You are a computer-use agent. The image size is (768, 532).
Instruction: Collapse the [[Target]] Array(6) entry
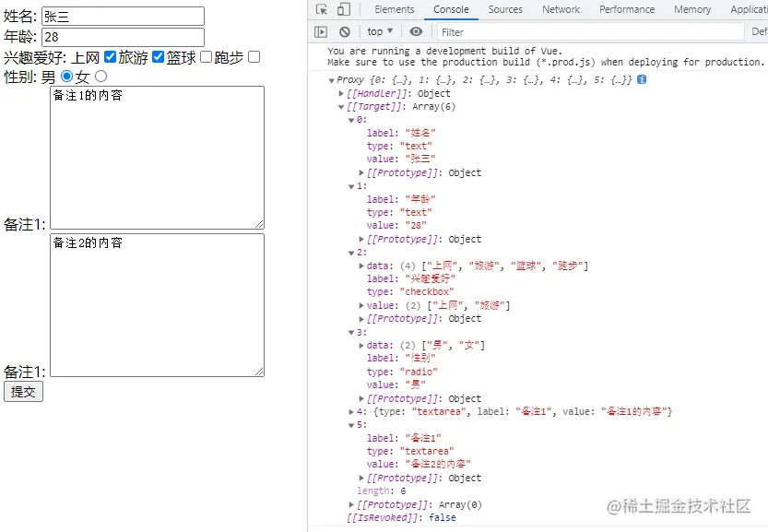click(x=341, y=106)
